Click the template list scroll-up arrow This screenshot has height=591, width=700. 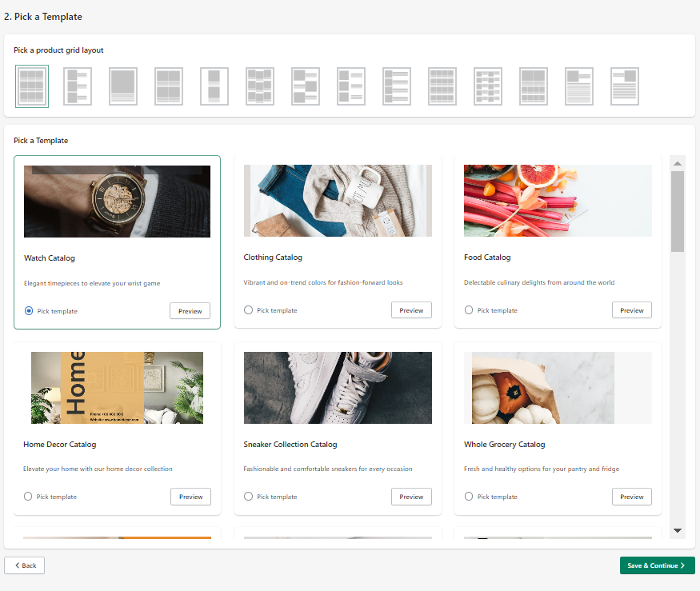coord(678,163)
